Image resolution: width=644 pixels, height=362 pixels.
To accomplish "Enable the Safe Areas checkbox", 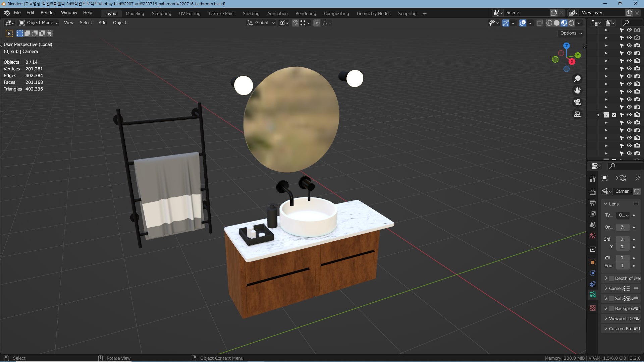I will (611, 298).
